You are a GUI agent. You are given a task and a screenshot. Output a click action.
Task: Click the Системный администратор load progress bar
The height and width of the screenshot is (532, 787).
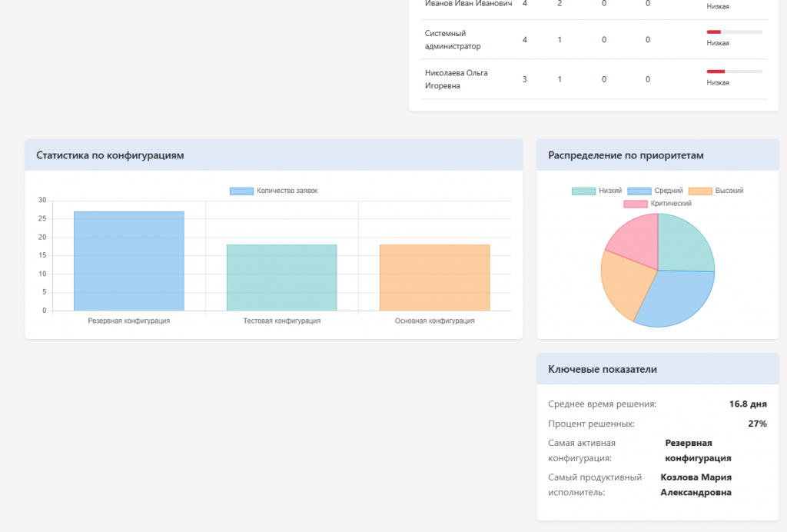pos(734,32)
